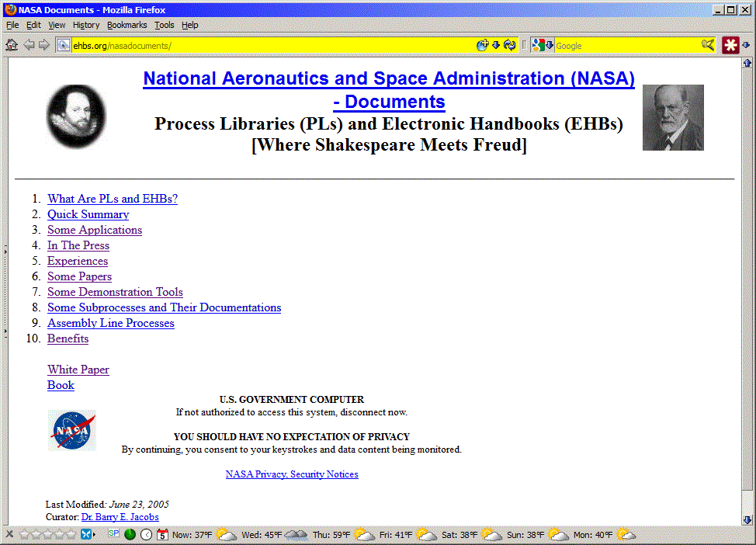Click the Google search engine icon
Viewport: 756px width, 545px height.
tap(538, 45)
